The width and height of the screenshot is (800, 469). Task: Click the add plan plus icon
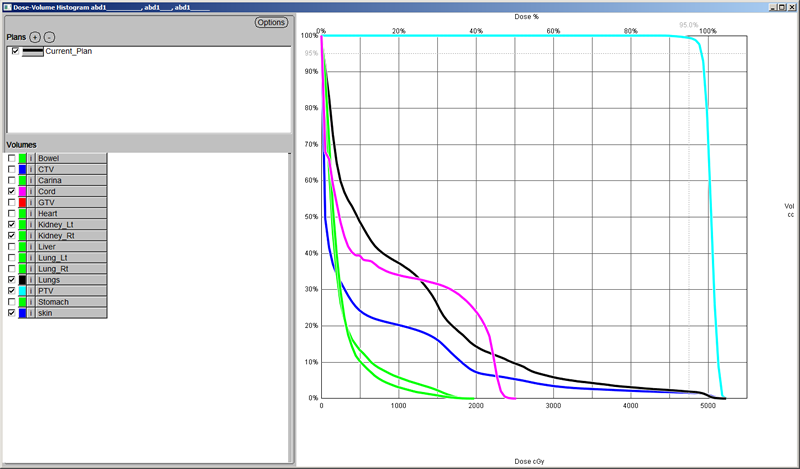35,37
